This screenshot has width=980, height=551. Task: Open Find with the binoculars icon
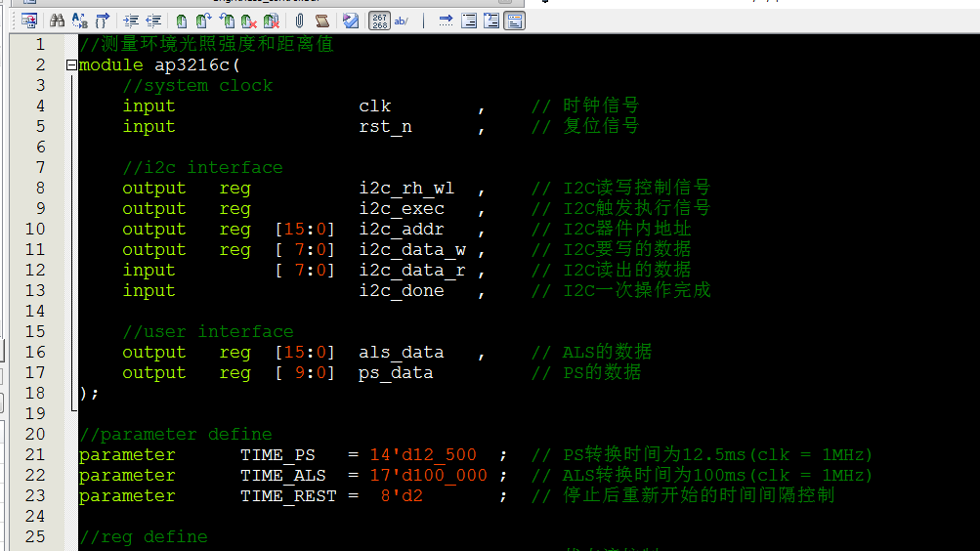[57, 21]
